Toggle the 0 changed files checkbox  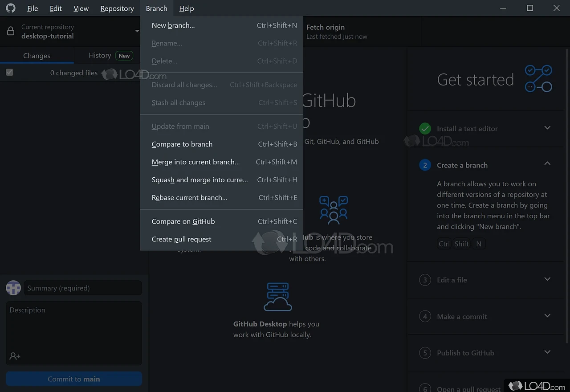click(x=9, y=72)
